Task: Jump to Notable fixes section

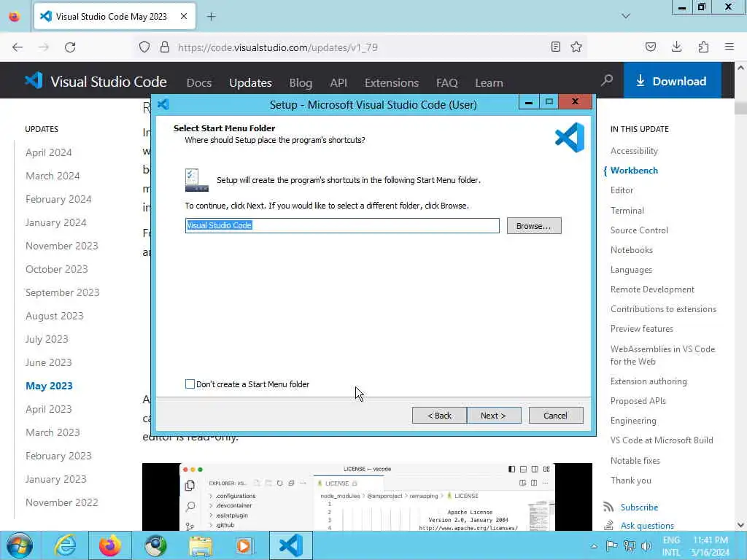Action: (635, 461)
